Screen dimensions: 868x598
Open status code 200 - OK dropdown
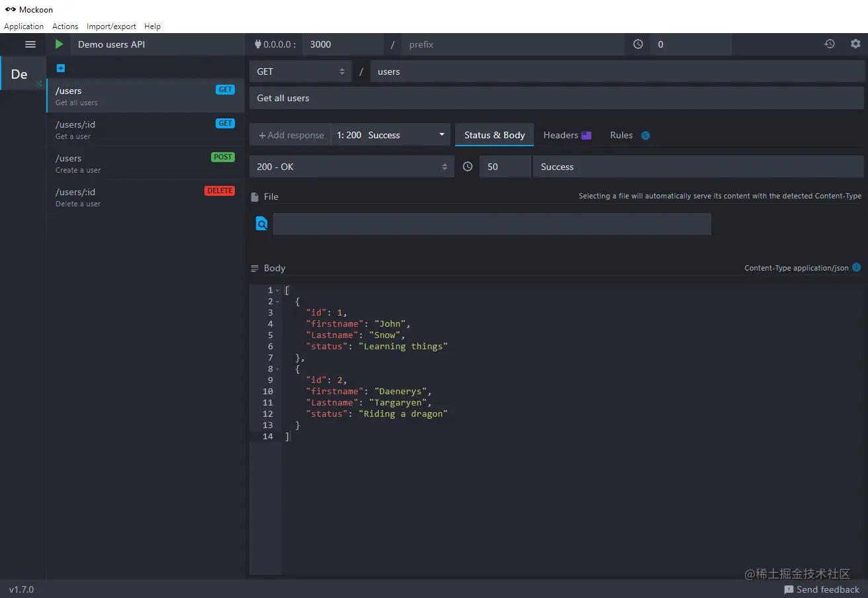(352, 167)
